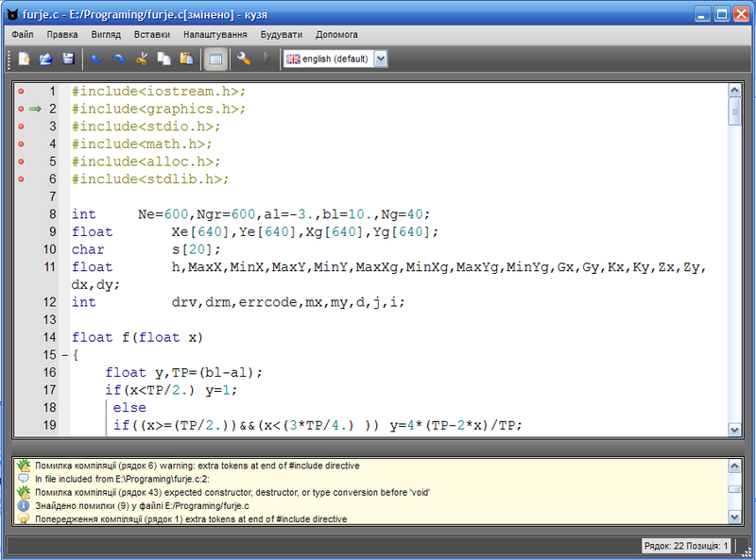
Task: Open a file with the folder icon
Action: [x=45, y=59]
